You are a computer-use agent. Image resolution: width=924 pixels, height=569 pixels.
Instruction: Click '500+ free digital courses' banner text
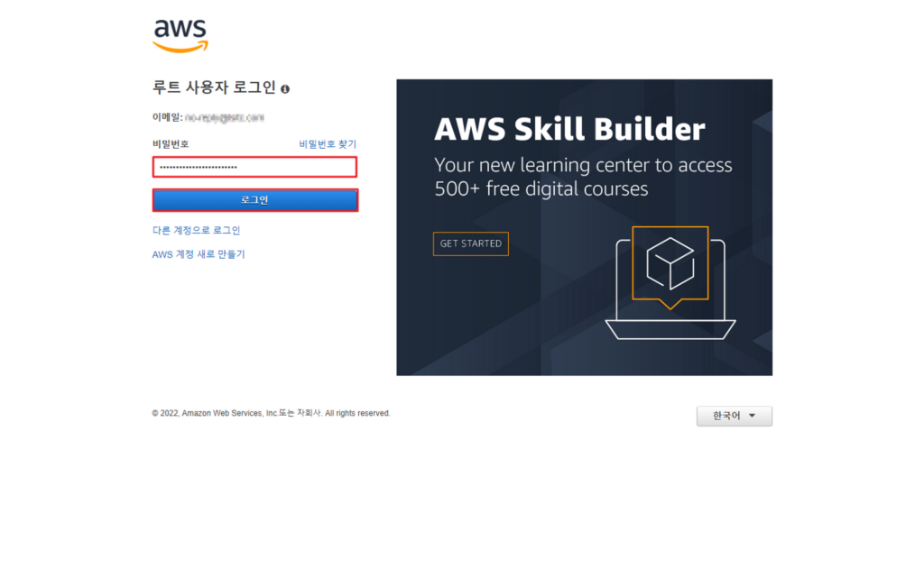tap(541, 189)
